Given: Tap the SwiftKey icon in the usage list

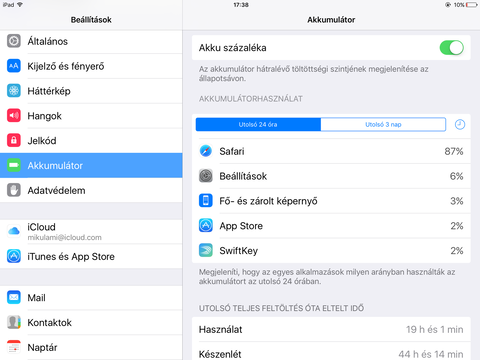Looking at the screenshot, I should pos(206,250).
